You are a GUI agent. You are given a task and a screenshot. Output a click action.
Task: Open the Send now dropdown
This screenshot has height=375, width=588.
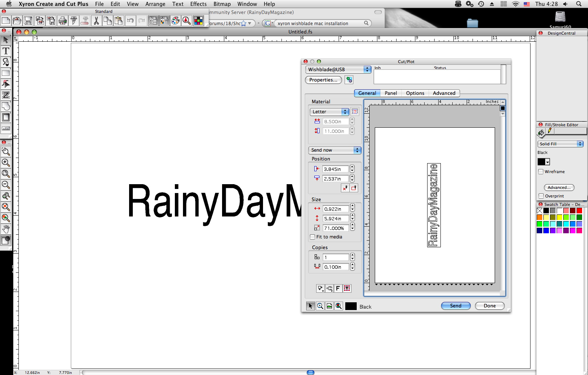[335, 150]
